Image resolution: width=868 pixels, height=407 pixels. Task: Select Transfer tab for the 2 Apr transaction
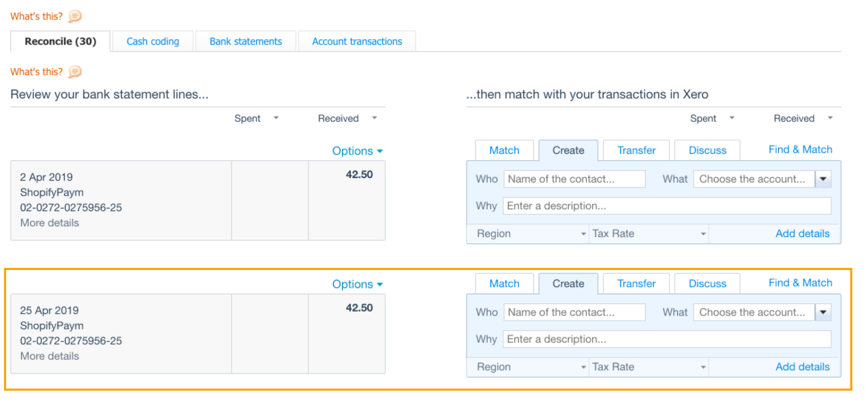coord(636,151)
